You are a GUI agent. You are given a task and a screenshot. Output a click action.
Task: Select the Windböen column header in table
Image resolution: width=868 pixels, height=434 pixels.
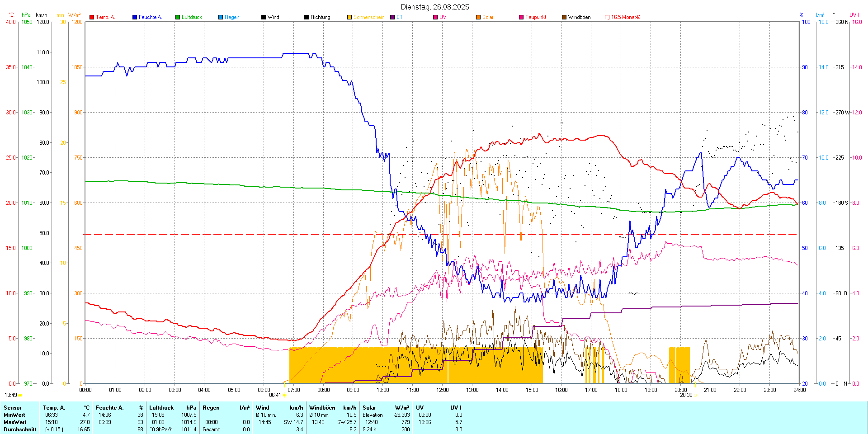[322, 408]
